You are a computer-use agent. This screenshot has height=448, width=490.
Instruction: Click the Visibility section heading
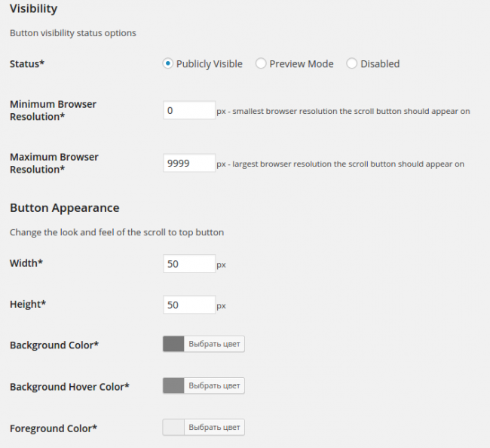coord(33,9)
